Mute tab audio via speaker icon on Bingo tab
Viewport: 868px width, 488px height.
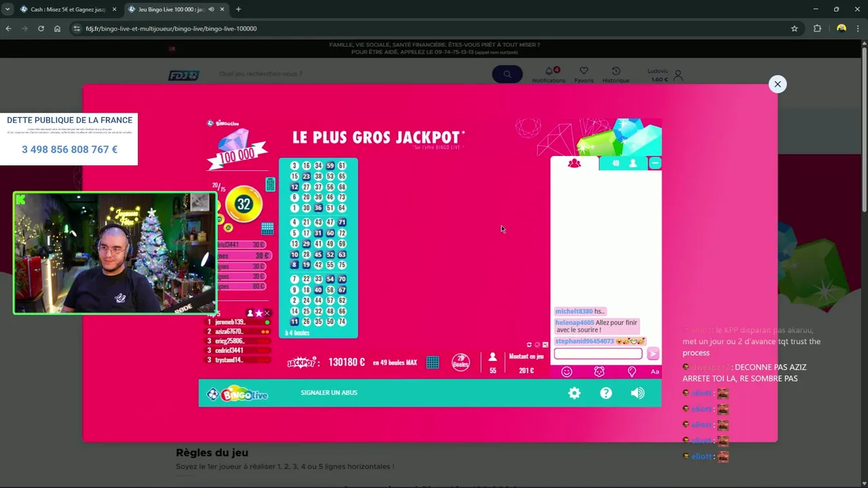pyautogui.click(x=212, y=9)
